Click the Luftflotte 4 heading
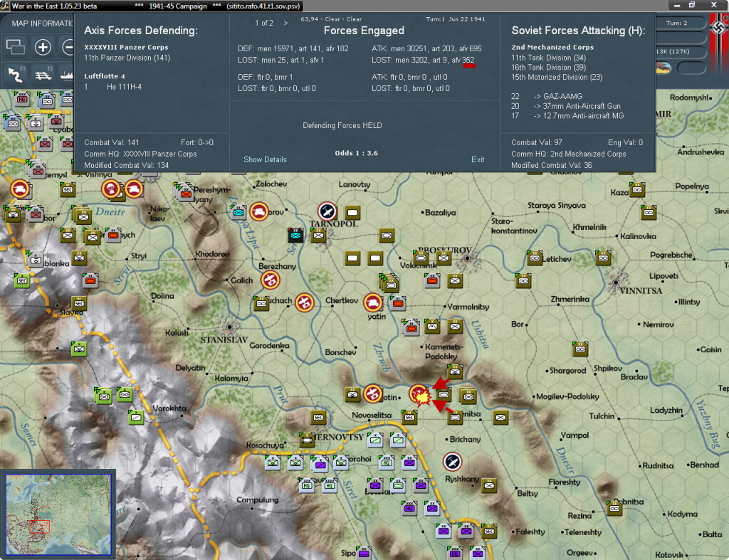The width and height of the screenshot is (729, 560). coord(105,75)
